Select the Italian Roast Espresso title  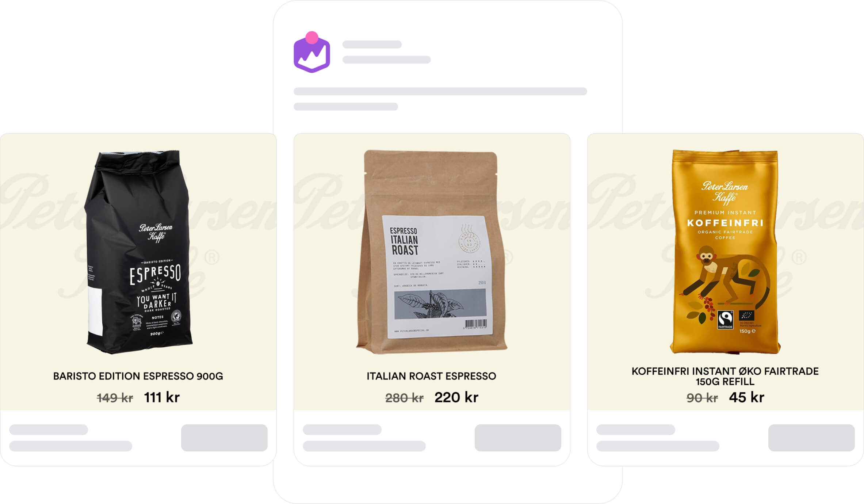click(431, 376)
